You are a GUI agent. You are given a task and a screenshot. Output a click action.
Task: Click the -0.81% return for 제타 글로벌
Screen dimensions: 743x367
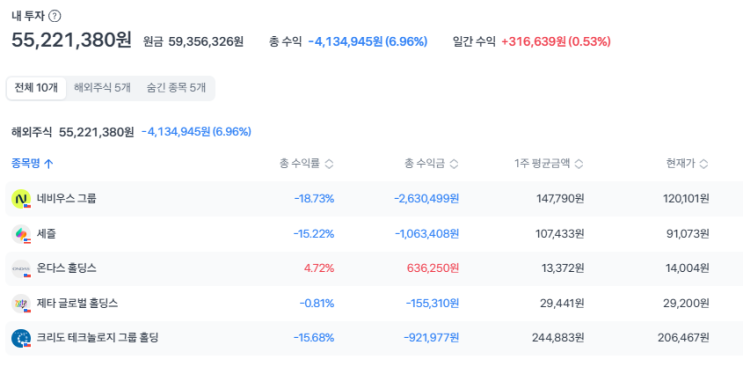click(x=317, y=303)
